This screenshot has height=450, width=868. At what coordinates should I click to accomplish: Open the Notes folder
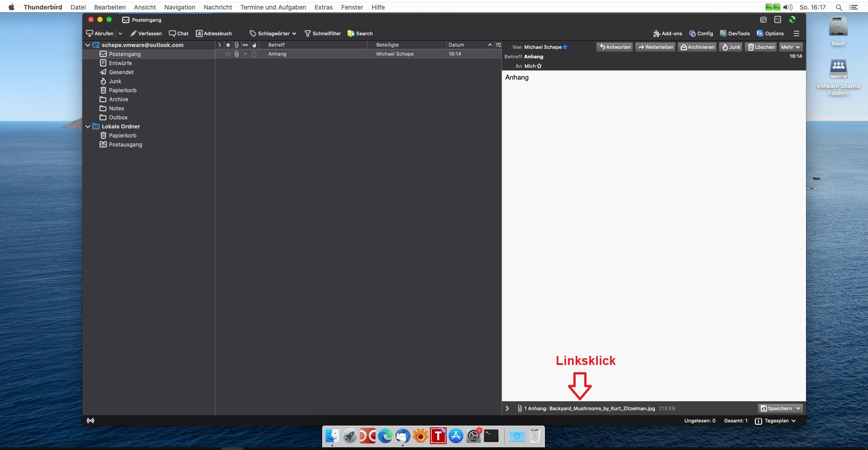point(148,109)
